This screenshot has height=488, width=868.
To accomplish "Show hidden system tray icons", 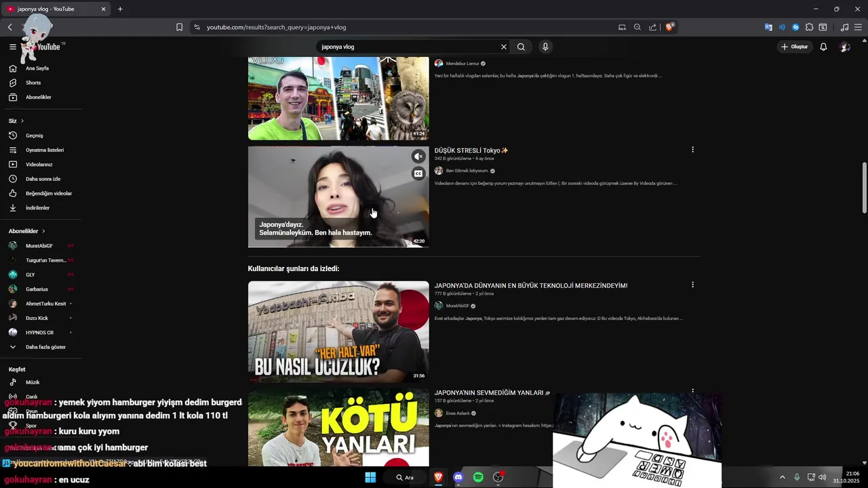I will coord(782,477).
